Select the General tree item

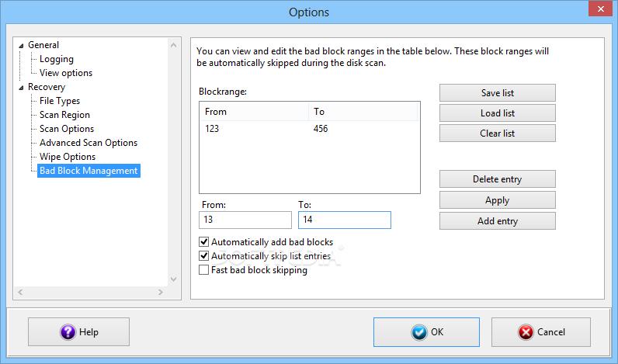[43, 45]
